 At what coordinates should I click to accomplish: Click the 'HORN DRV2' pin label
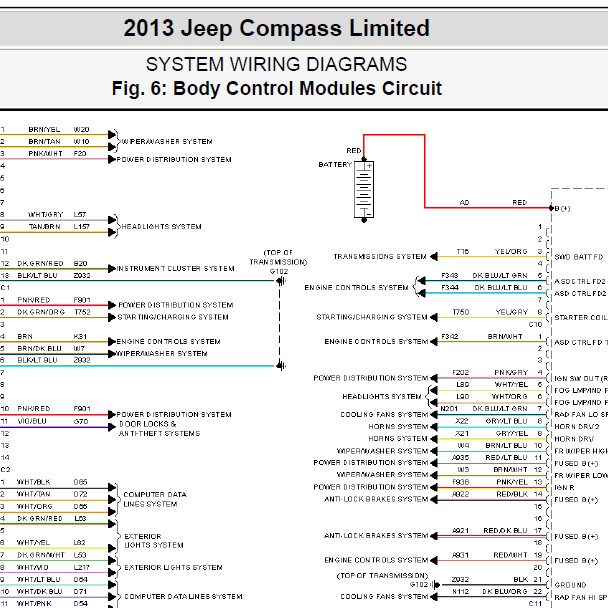point(577,427)
